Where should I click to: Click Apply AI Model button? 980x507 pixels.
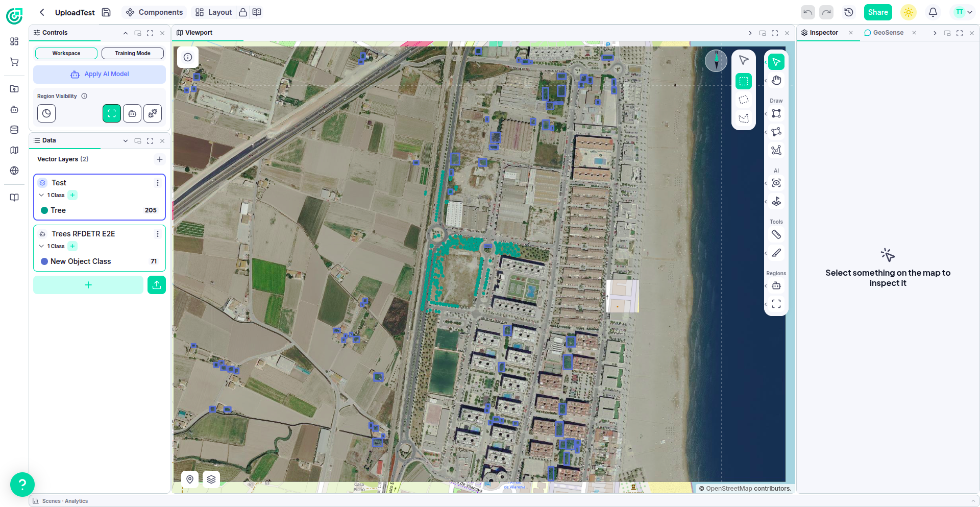[x=100, y=74]
